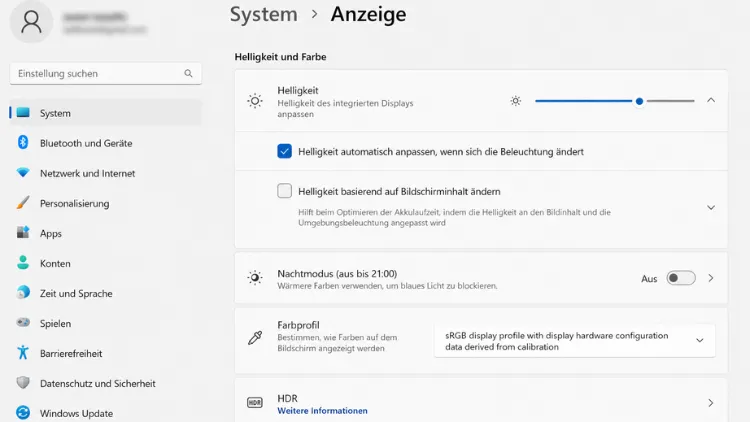Click the small sun icon beside brightness slider
This screenshot has height=422, width=750.
click(516, 101)
